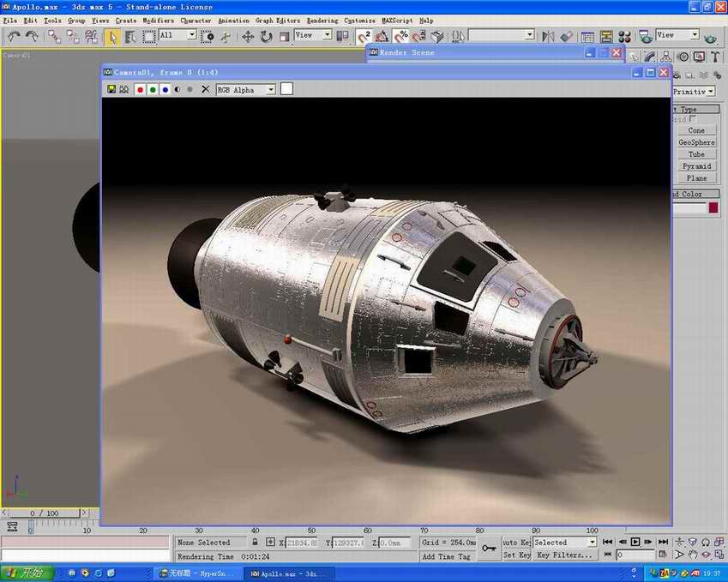Expand the selection filter All dropdown
The width and height of the screenshot is (728, 582).
177,36
